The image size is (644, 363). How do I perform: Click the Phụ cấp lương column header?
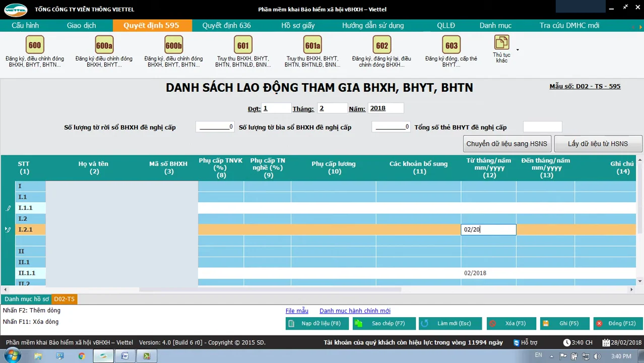(x=334, y=167)
